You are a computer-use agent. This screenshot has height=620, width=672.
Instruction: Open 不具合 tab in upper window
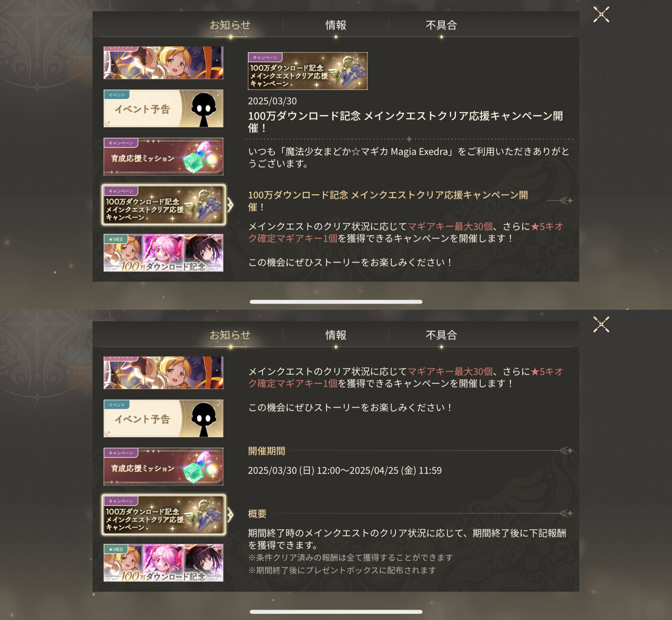[x=441, y=25]
